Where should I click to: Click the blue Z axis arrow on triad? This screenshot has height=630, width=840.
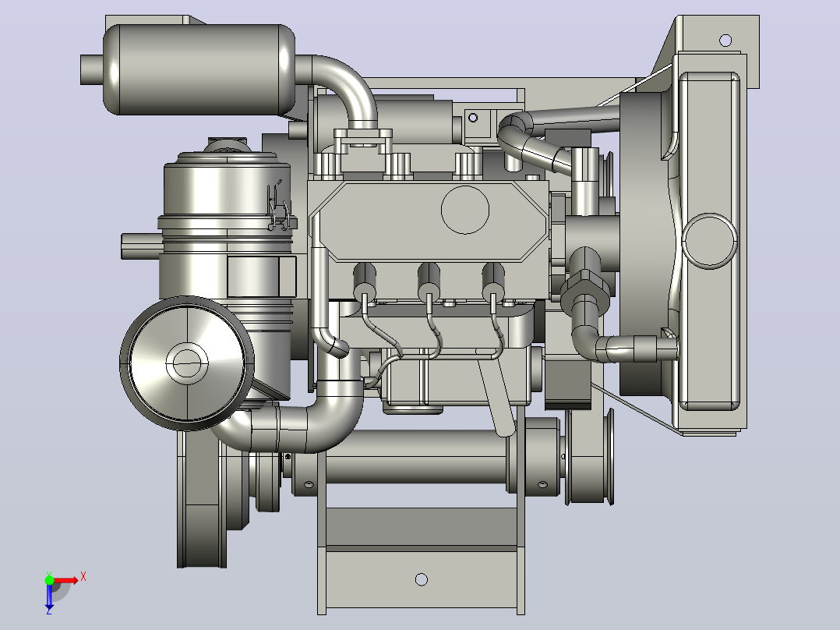(49, 597)
